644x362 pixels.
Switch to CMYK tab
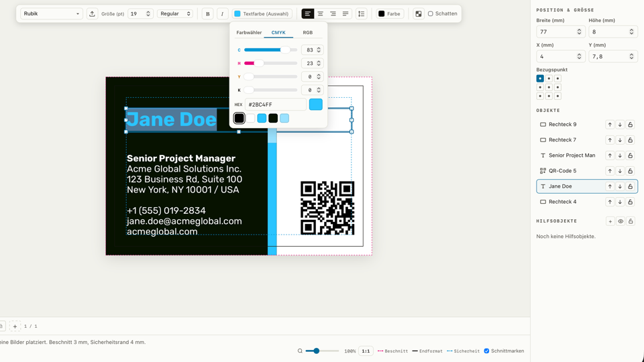point(278,32)
